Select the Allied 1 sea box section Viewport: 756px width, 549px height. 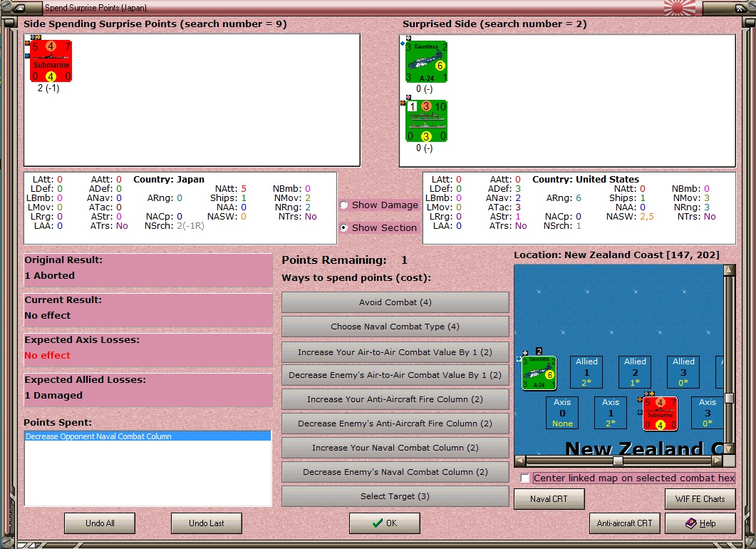(x=586, y=371)
